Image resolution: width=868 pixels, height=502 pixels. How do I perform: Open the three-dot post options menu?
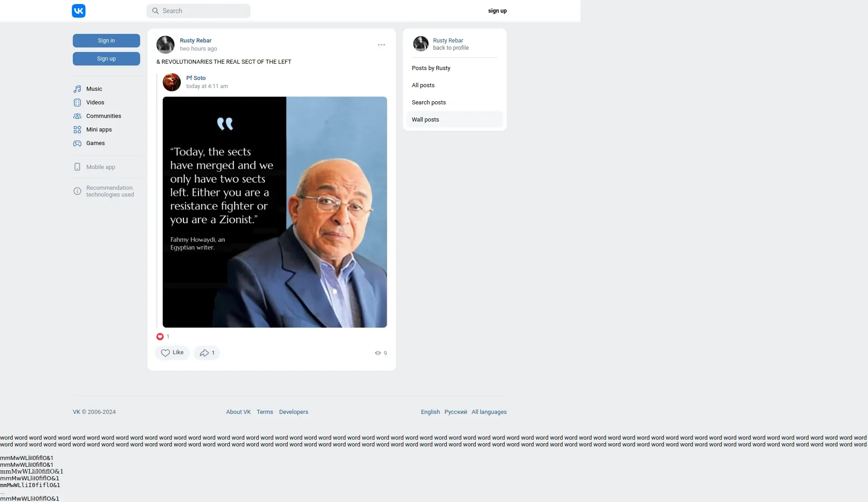382,45
